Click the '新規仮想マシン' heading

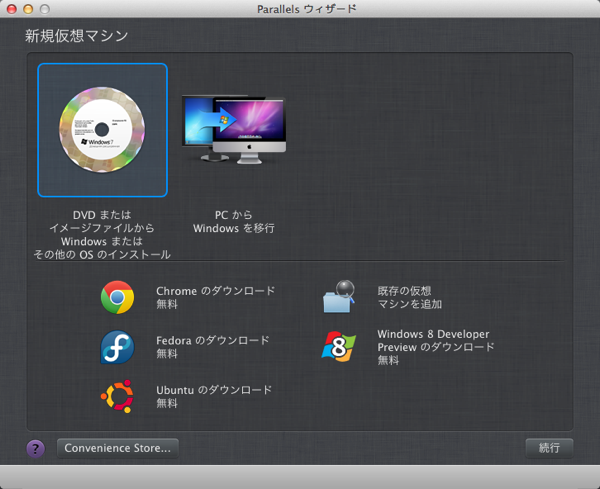(x=77, y=36)
